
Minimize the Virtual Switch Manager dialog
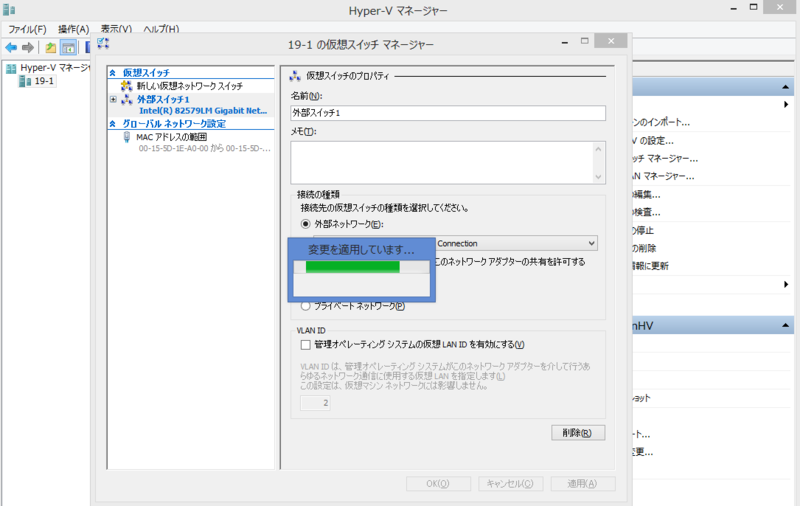565,41
